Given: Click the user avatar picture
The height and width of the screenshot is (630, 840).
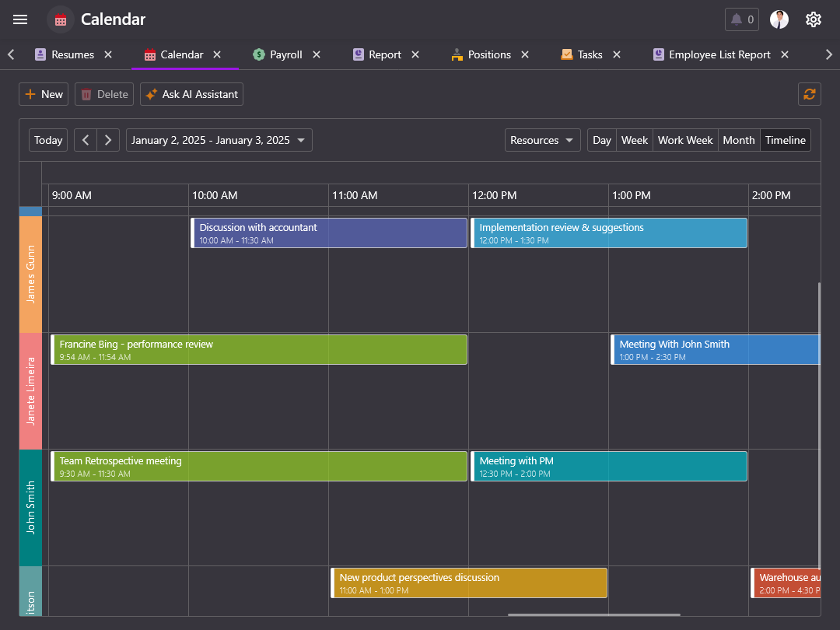Looking at the screenshot, I should click(x=779, y=19).
